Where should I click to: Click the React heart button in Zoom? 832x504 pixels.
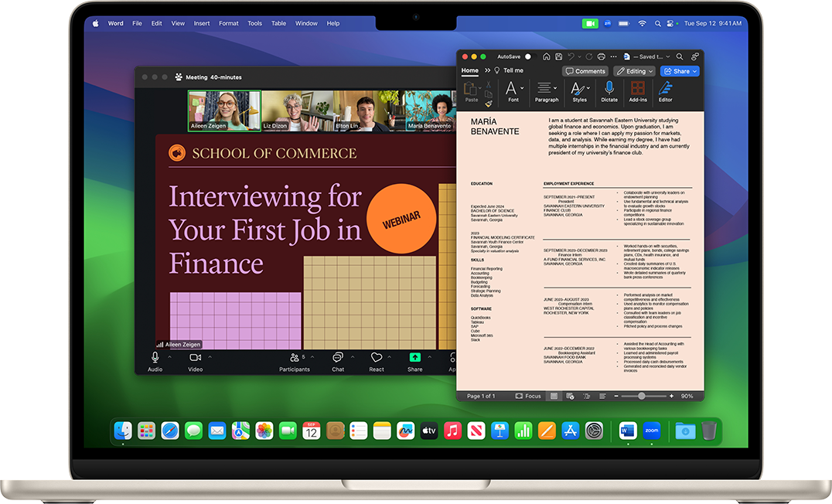pyautogui.click(x=377, y=362)
